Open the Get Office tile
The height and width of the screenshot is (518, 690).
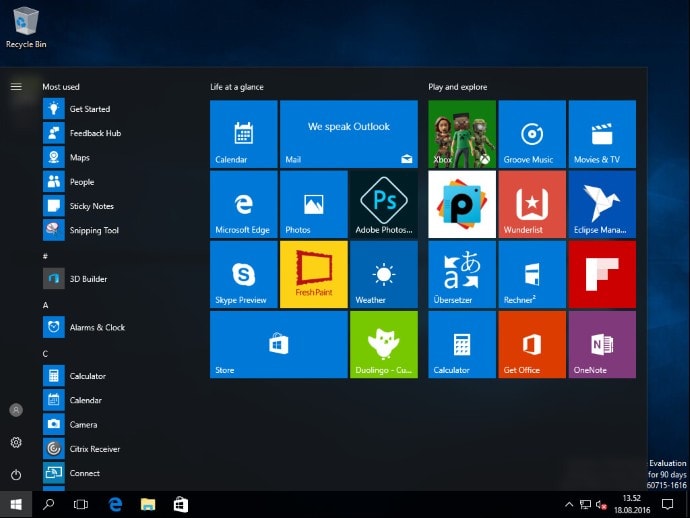532,345
